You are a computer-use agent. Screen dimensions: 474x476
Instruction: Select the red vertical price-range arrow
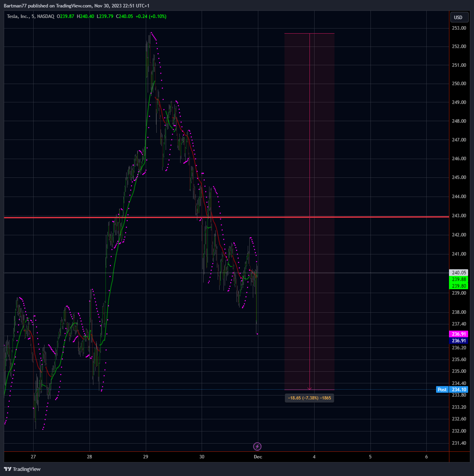point(310,211)
